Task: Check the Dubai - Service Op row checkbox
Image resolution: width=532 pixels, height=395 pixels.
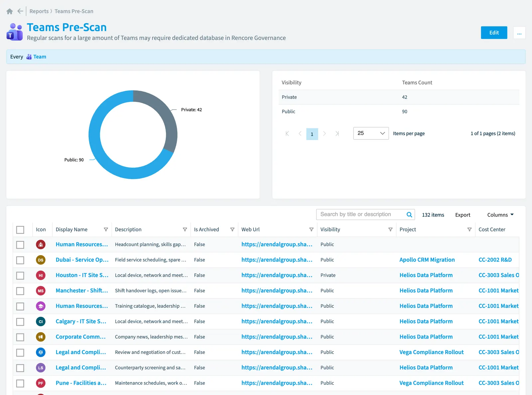Action: [20, 260]
